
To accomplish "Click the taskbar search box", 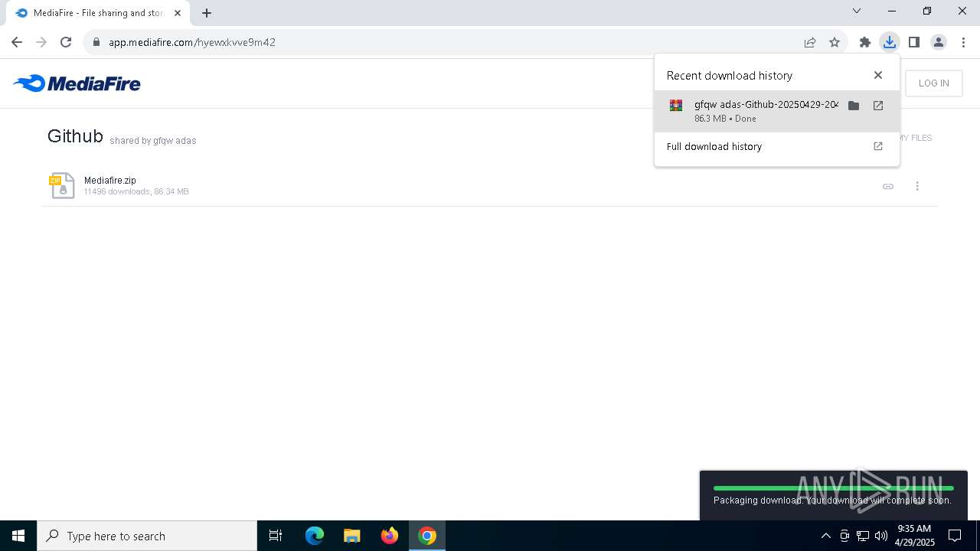I will [x=147, y=536].
